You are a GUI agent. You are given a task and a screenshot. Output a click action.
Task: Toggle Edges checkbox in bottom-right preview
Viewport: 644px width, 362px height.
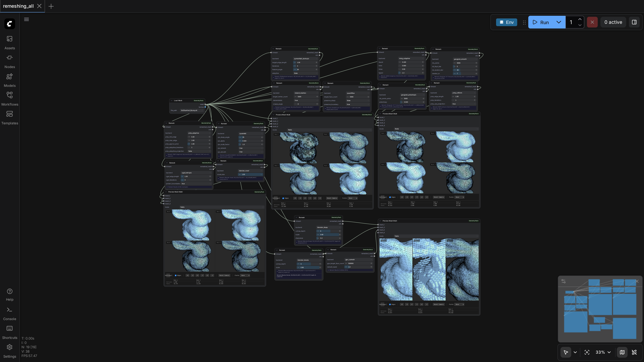[x=390, y=304]
